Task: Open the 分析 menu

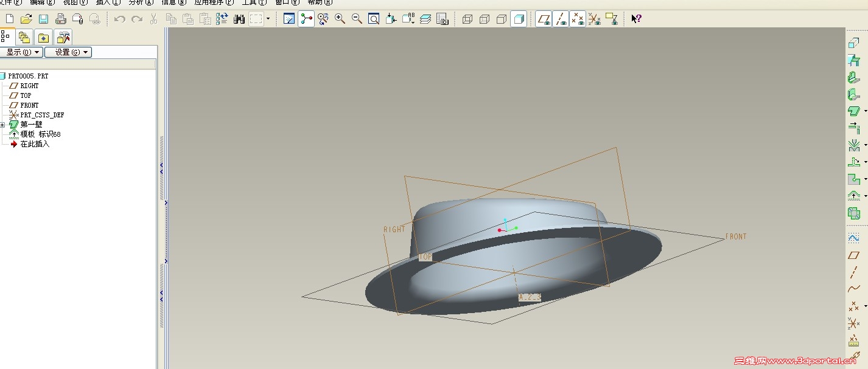Action: coord(140,2)
